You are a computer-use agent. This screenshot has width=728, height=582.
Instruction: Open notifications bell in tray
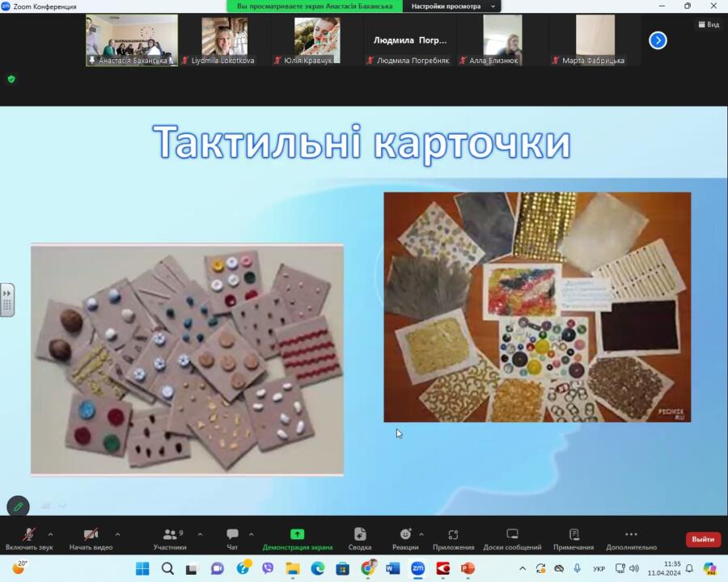(689, 568)
